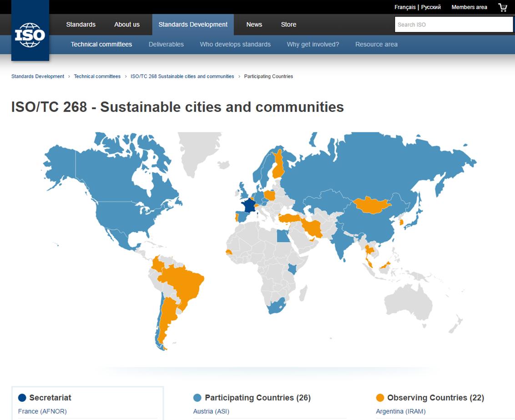Open the France (AFNOR) link
515x420 pixels.
[x=42, y=411]
